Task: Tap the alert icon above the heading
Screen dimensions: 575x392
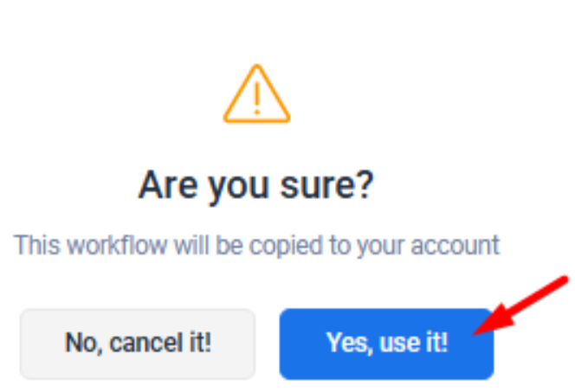Action: (256, 94)
